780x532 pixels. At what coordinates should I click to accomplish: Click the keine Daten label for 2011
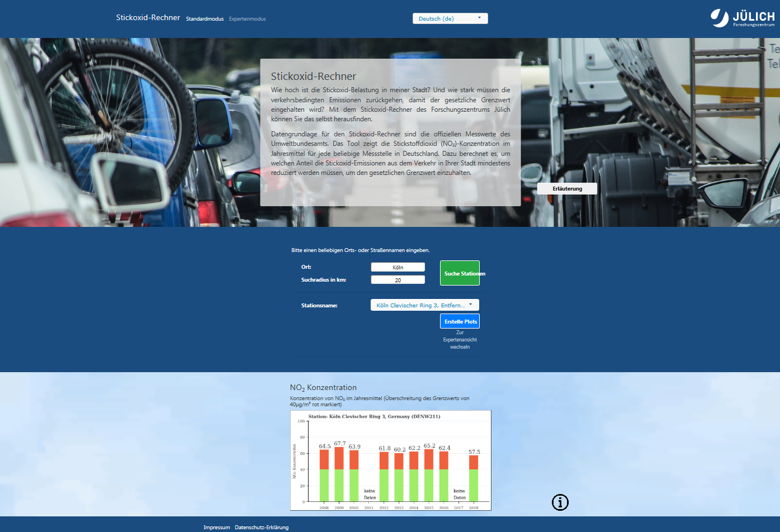point(370,494)
